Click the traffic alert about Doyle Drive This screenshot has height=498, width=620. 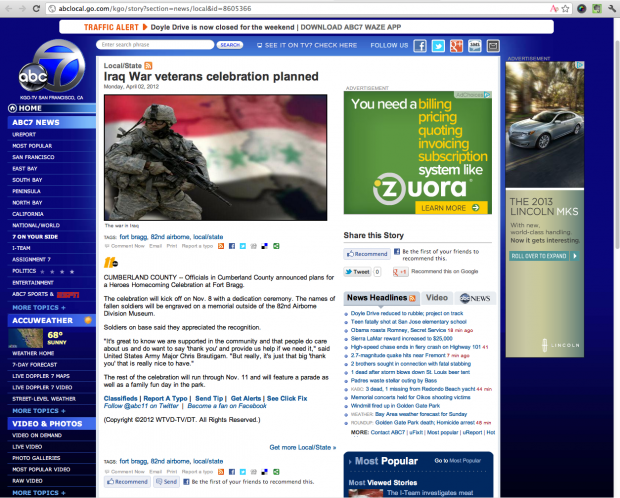click(x=222, y=27)
